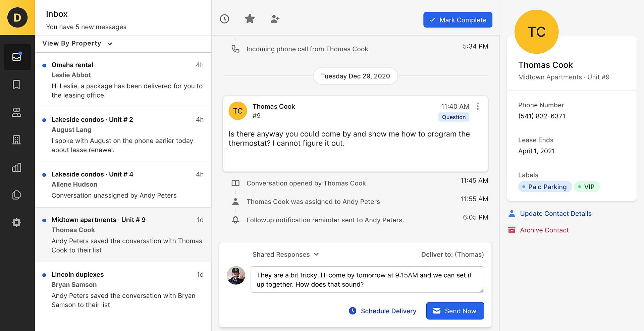Click the phone number (541) 832-6371
This screenshot has width=644, height=331.
point(542,116)
